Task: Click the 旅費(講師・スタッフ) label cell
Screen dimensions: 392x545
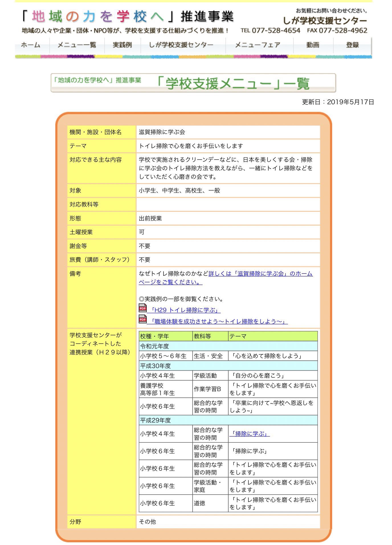Action: pos(102,260)
